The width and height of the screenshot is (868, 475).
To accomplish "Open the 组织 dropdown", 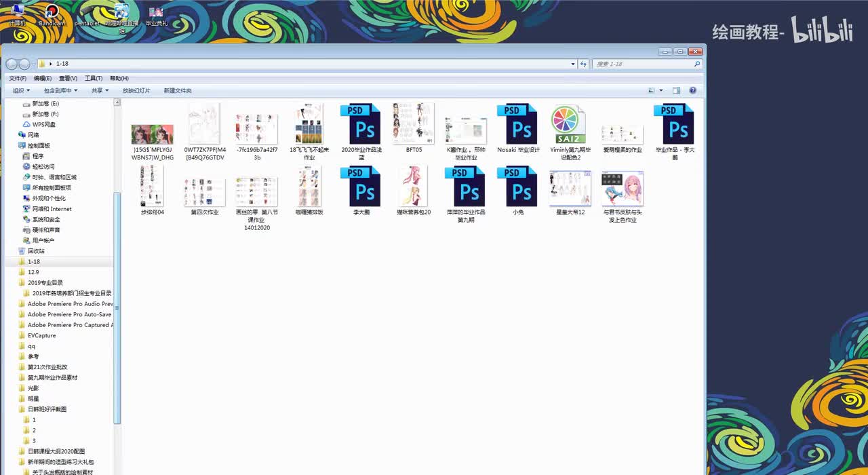I will tap(21, 90).
